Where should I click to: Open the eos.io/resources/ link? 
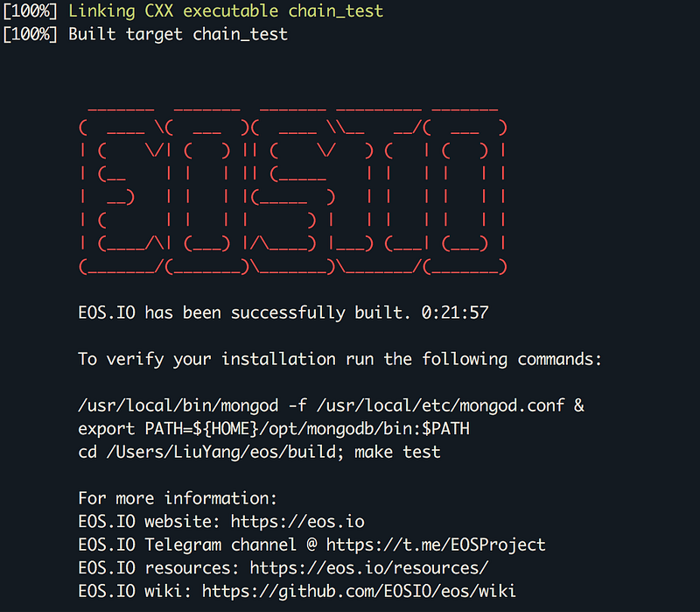coord(368,567)
